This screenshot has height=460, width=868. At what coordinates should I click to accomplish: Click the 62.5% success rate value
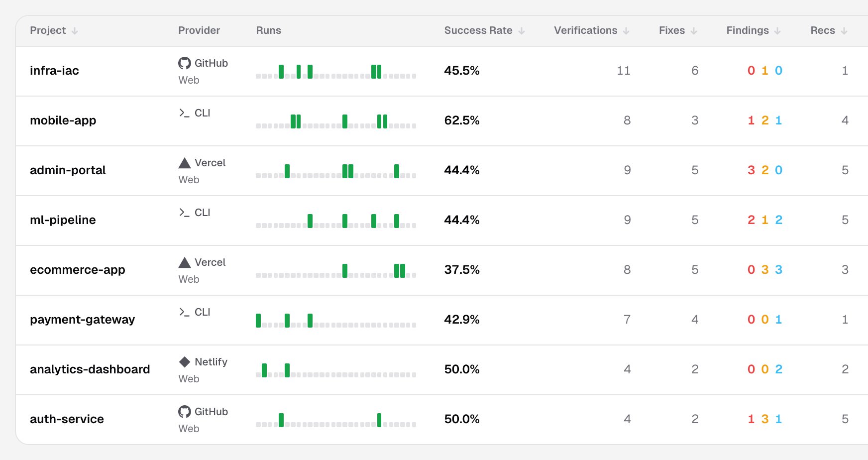click(462, 120)
